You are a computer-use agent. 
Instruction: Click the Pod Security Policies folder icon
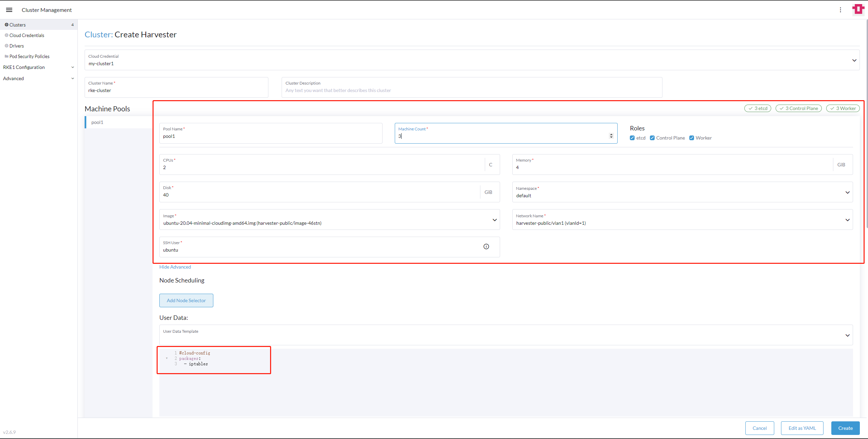6,56
